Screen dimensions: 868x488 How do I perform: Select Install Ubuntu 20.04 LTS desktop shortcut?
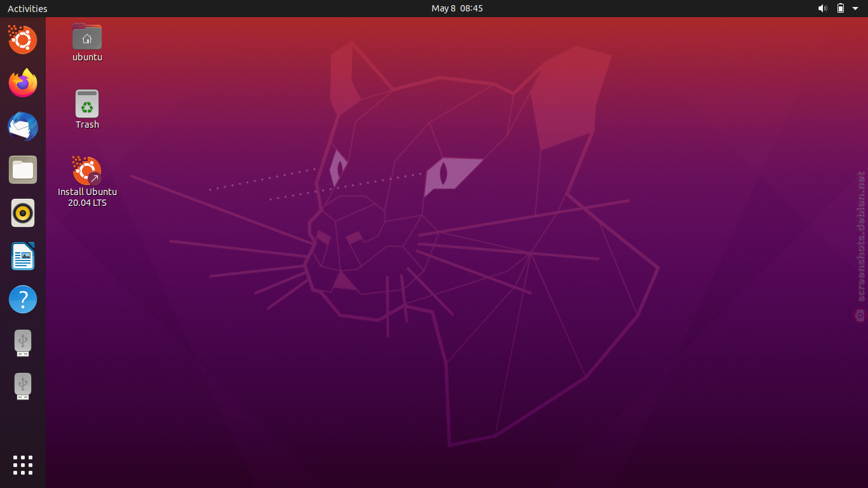87,170
